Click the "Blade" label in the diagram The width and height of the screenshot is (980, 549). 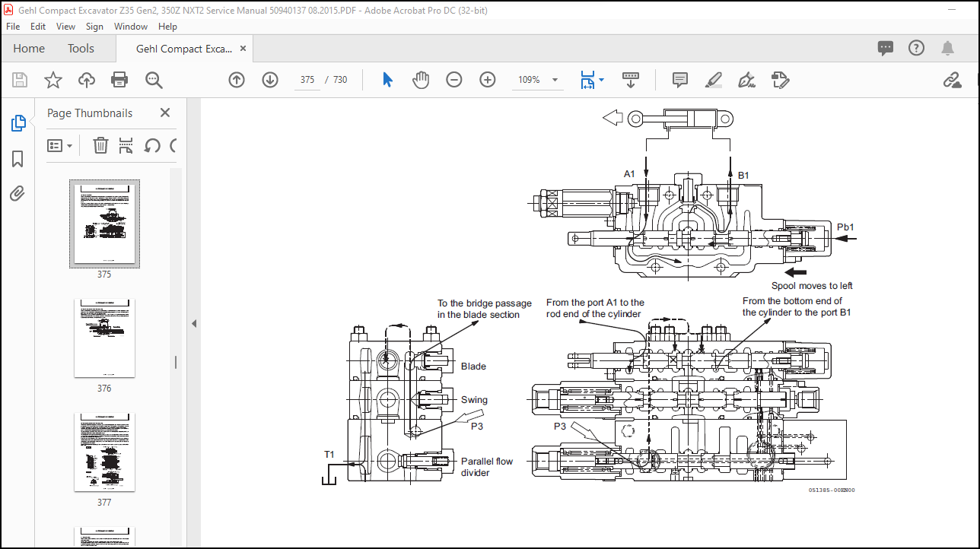(x=473, y=367)
